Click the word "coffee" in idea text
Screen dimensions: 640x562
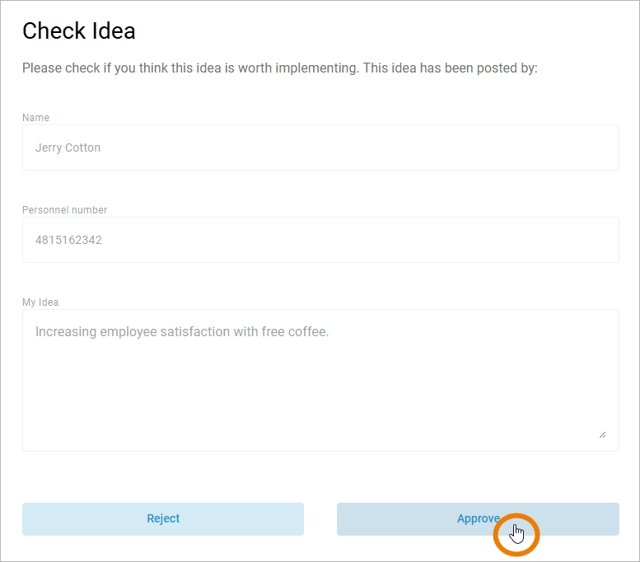305,331
